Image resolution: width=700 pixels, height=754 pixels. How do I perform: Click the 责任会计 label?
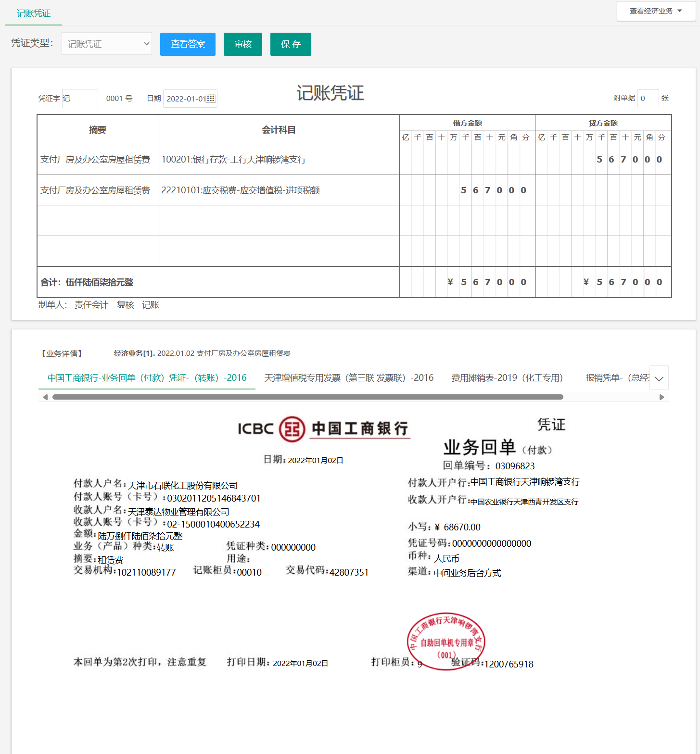coord(91,305)
